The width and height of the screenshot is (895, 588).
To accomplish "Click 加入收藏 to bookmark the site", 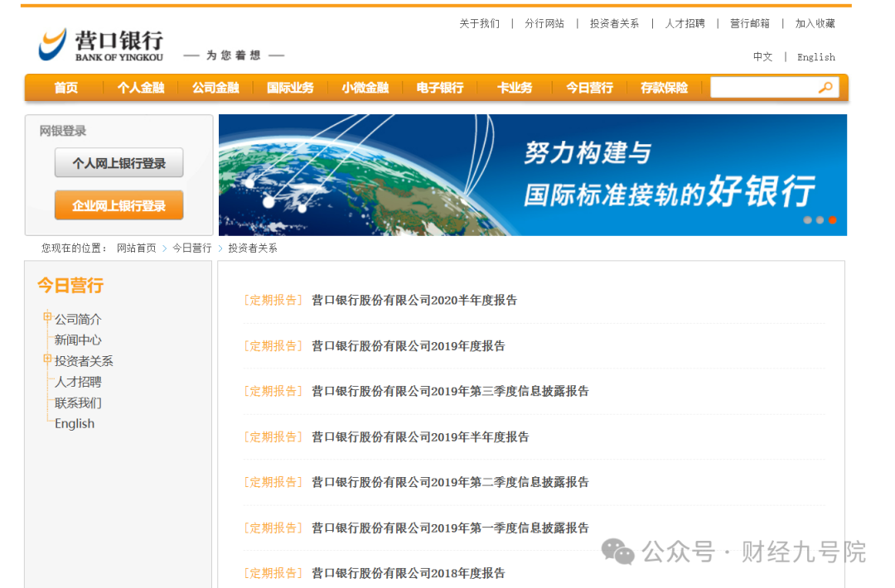I will pyautogui.click(x=815, y=23).
